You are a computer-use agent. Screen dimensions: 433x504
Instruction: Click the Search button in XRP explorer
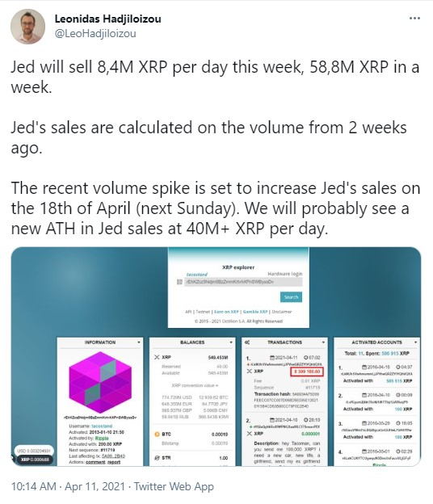(291, 297)
